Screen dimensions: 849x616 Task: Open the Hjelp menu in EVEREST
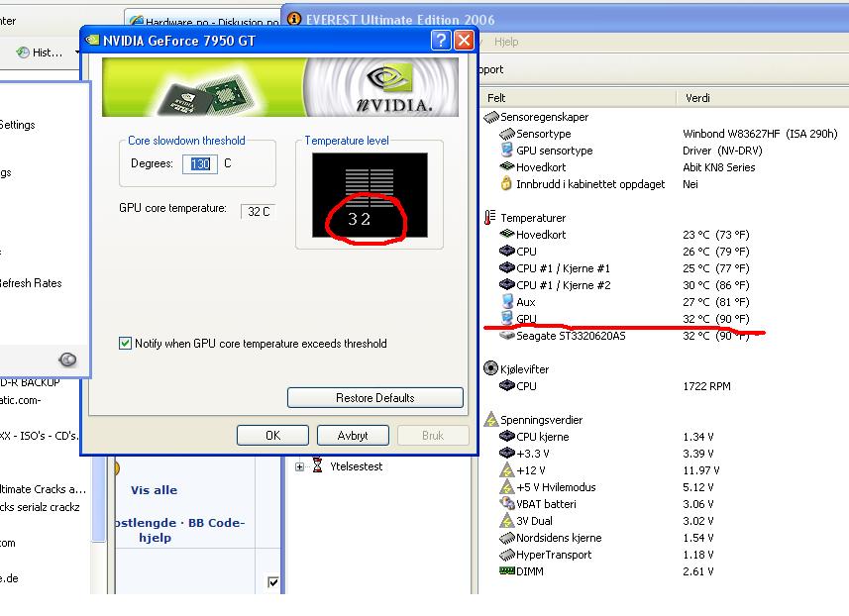click(x=505, y=42)
